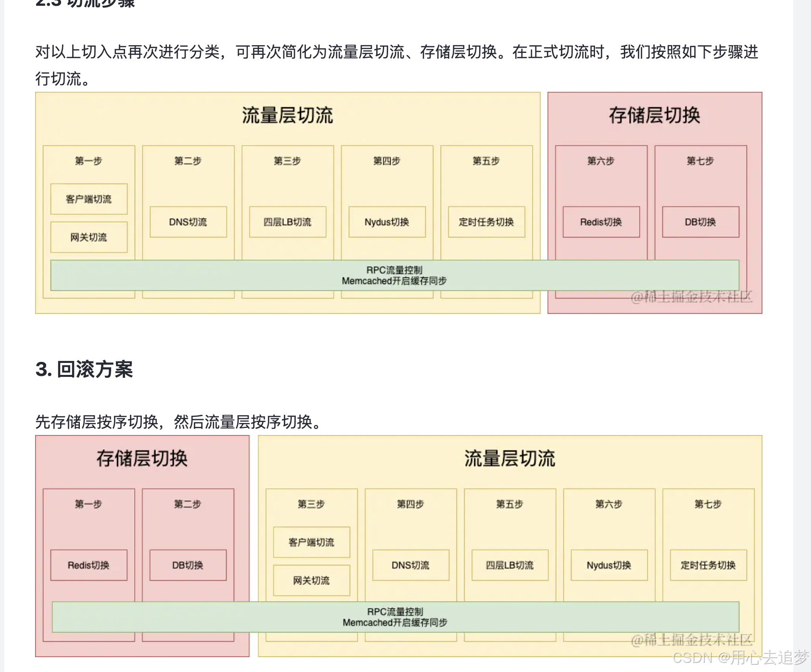
Task: Select the 第六步 label above Nydus切换
Action: click(x=609, y=504)
